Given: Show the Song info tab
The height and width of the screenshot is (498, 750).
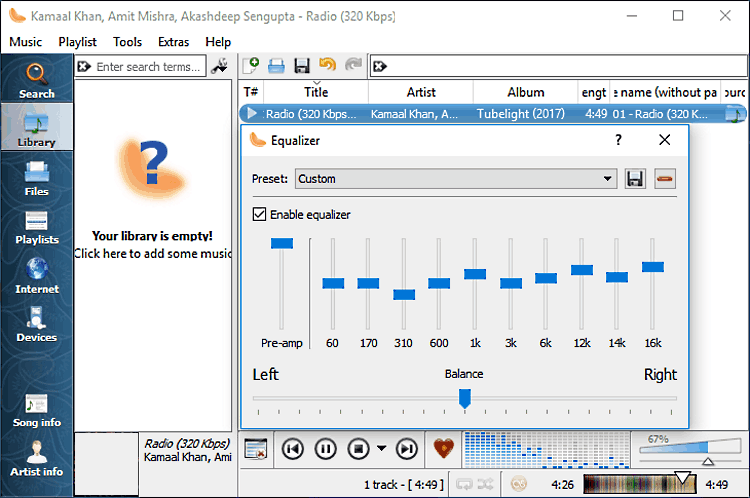Looking at the screenshot, I should [x=36, y=410].
